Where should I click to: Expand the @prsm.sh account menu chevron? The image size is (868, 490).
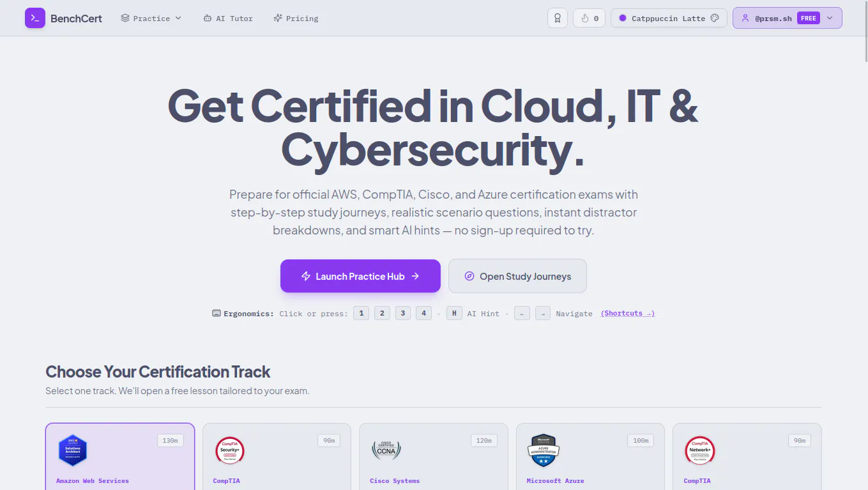(830, 18)
